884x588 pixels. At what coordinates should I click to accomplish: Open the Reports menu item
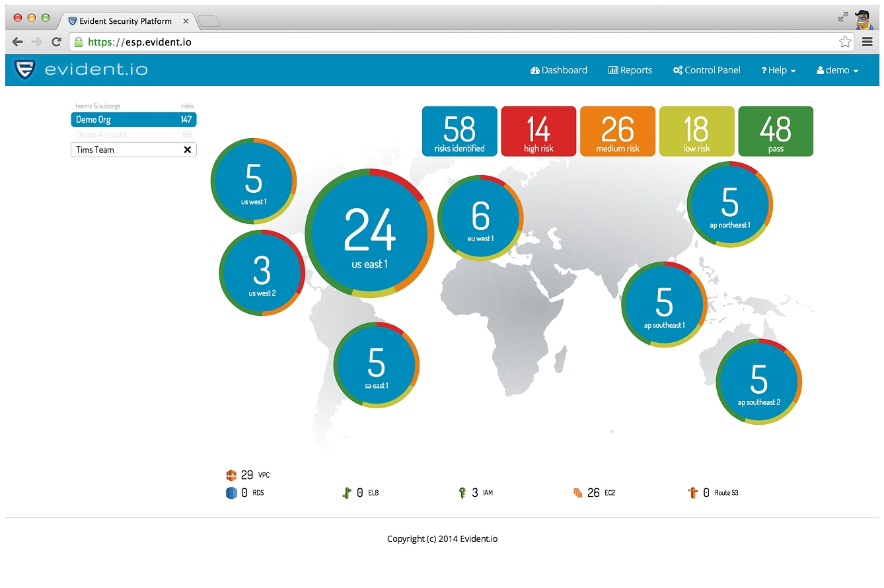point(630,70)
